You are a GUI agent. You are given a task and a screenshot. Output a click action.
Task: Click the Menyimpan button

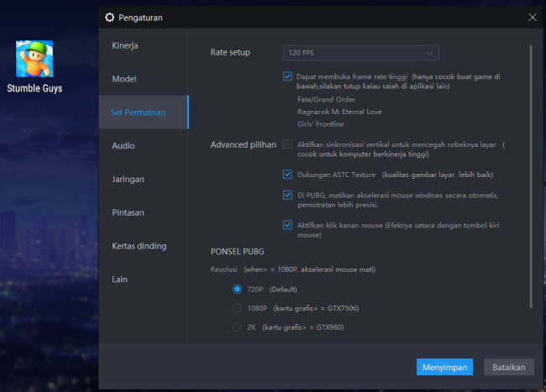[x=444, y=367]
